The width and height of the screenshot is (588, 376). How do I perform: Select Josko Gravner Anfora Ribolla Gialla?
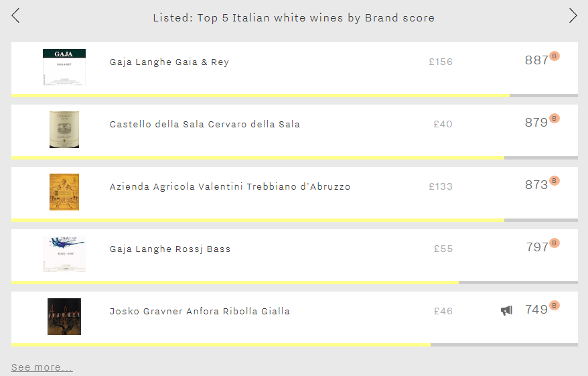(200, 311)
